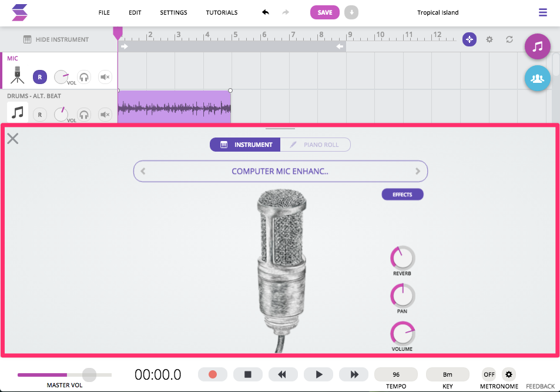Click the download arrow button next to SAVE
The width and height of the screenshot is (560, 392).
click(x=351, y=12)
